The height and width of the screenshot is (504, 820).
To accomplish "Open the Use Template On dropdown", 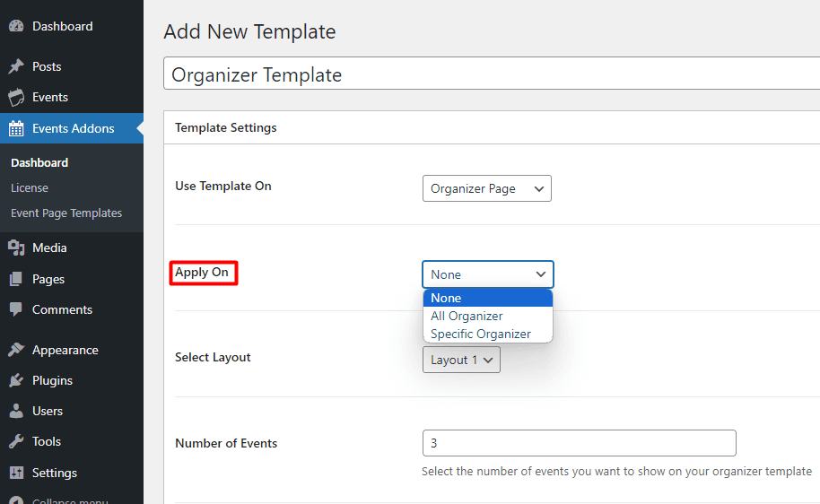I will click(486, 189).
